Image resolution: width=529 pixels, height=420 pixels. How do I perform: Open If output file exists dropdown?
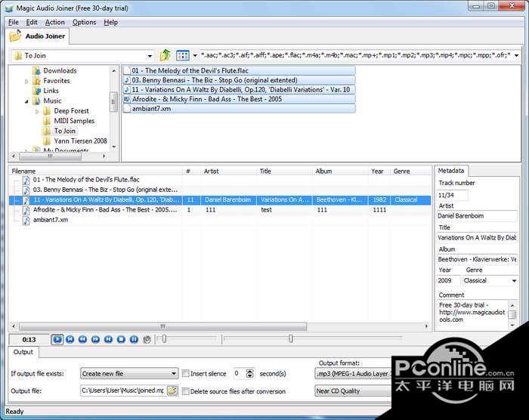click(x=174, y=373)
